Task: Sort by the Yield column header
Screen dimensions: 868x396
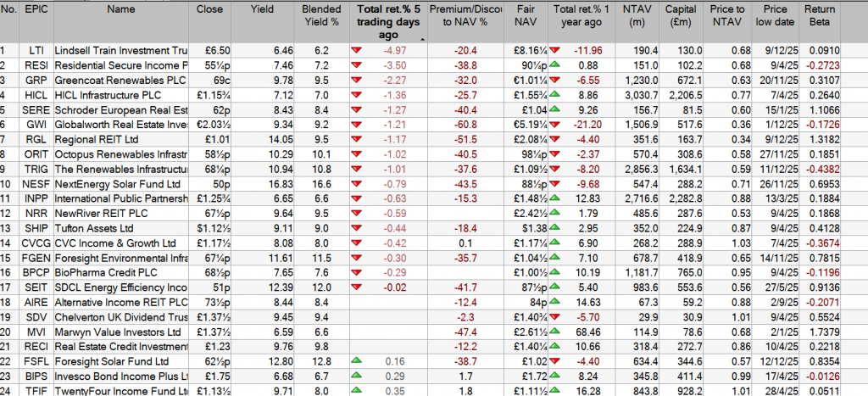Action: point(264,10)
